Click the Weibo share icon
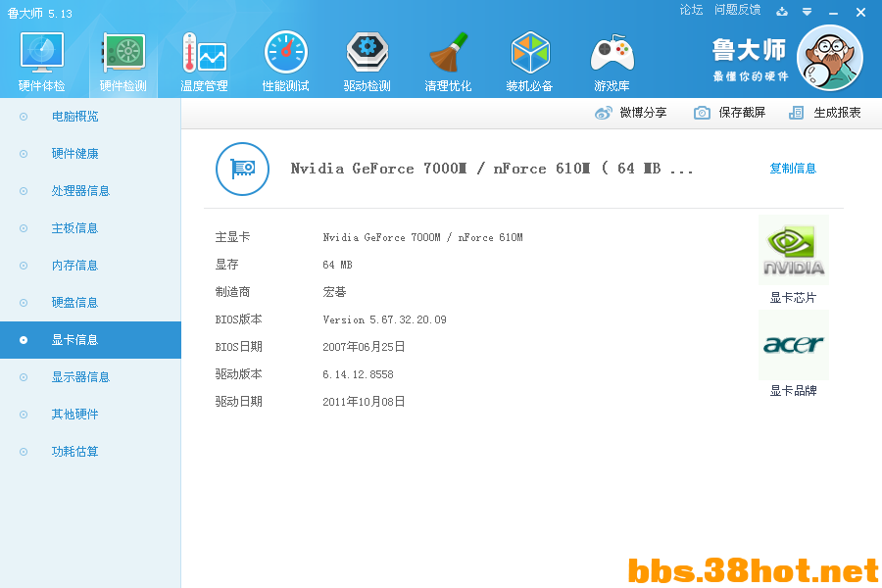The image size is (882, 588). click(x=603, y=113)
